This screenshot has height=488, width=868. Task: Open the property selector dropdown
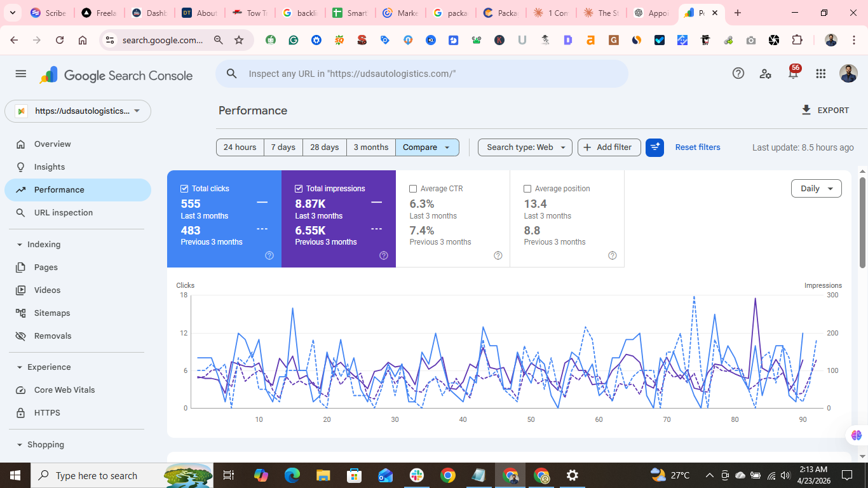78,111
